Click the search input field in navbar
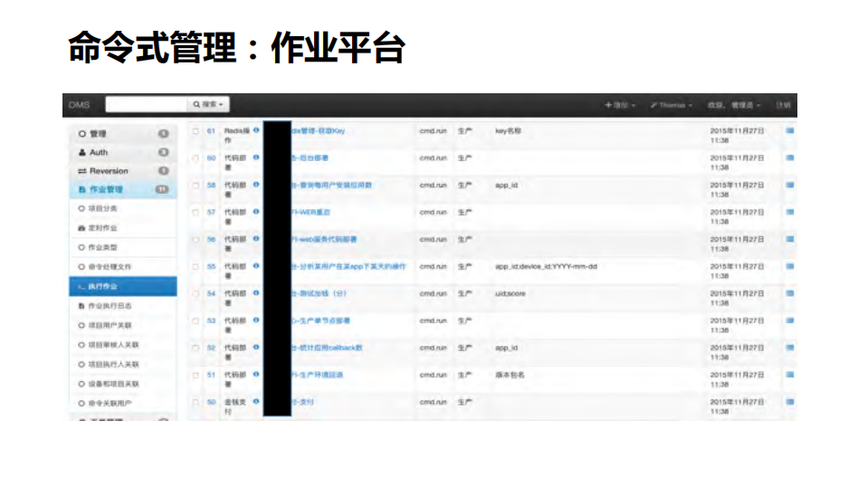 pos(146,104)
